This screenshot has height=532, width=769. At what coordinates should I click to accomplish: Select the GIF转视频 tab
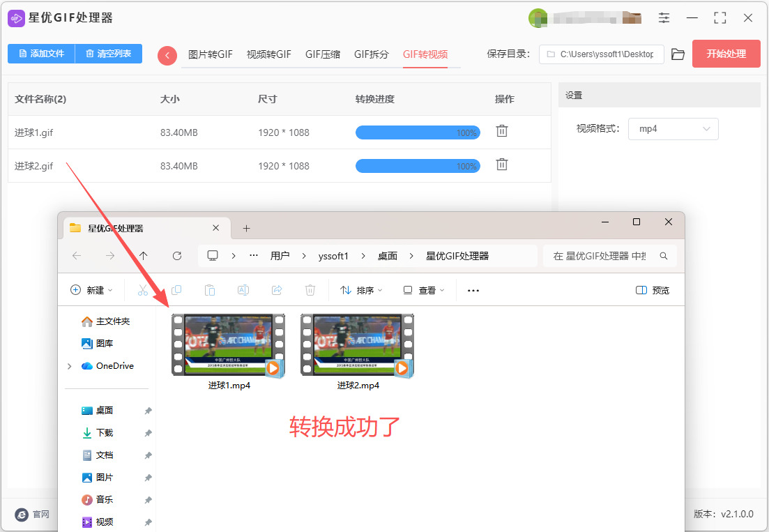click(x=425, y=54)
